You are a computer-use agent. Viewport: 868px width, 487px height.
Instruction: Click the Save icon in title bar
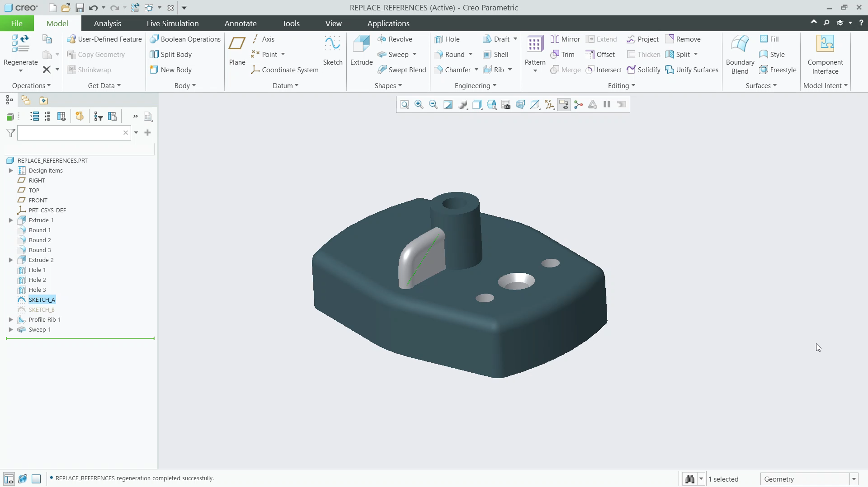click(x=80, y=8)
